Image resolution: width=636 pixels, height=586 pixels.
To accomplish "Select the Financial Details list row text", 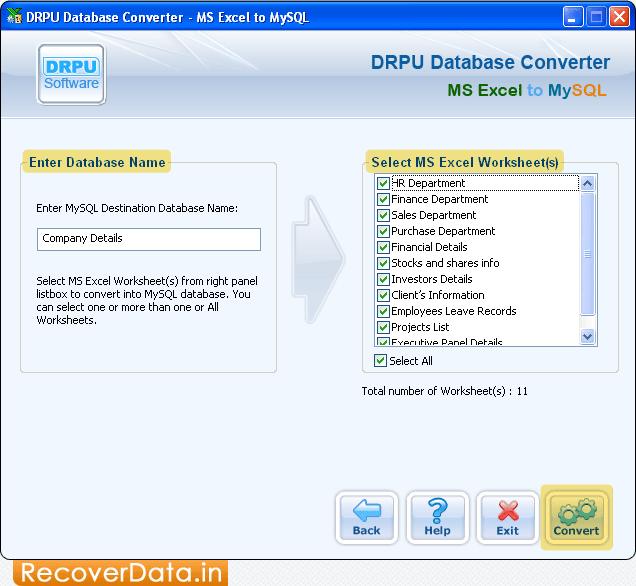I will 429,247.
